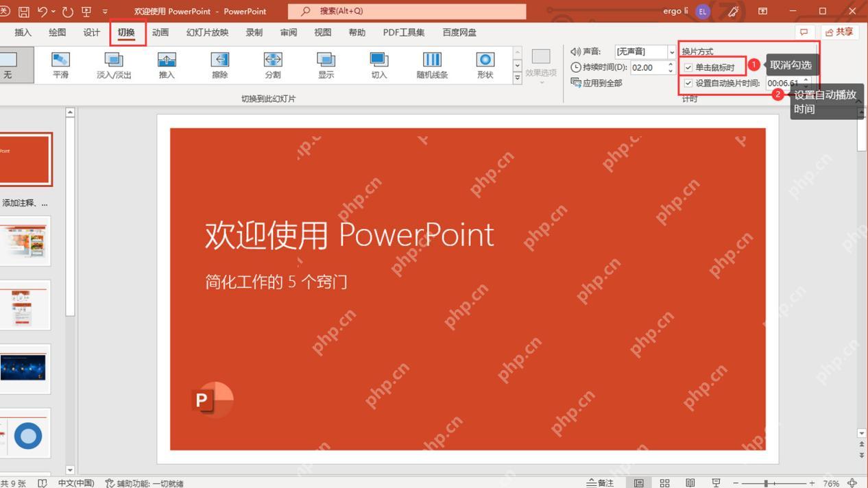The image size is (868, 488).
Task: Open the 百度网盘 tab
Action: (459, 32)
